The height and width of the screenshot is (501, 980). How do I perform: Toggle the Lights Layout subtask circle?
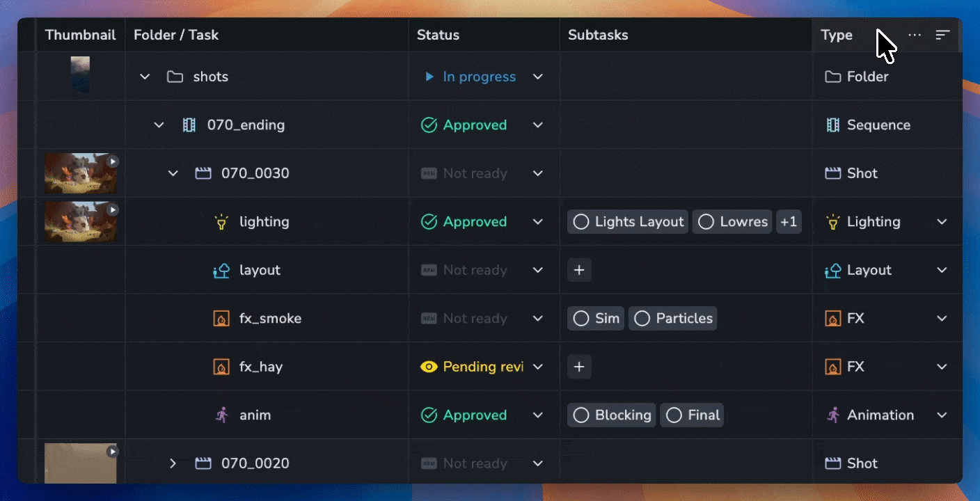point(581,222)
